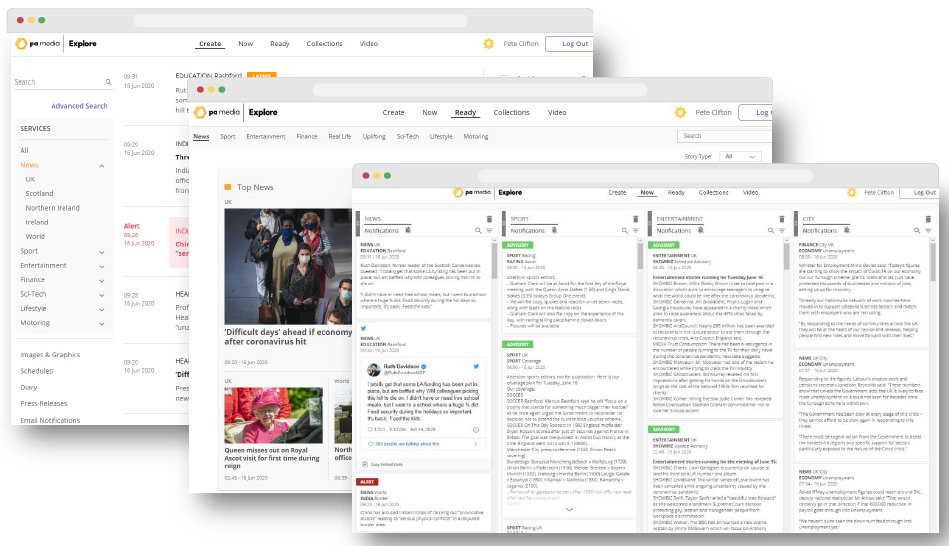Click the tweet info icon under Ruth Davidson's tweet

point(476,430)
